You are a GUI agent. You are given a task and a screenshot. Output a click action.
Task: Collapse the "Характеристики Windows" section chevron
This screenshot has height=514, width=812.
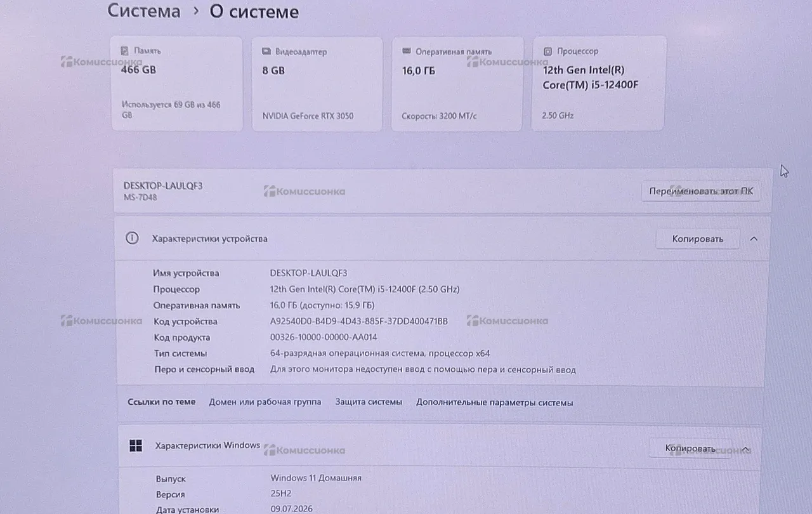746,449
